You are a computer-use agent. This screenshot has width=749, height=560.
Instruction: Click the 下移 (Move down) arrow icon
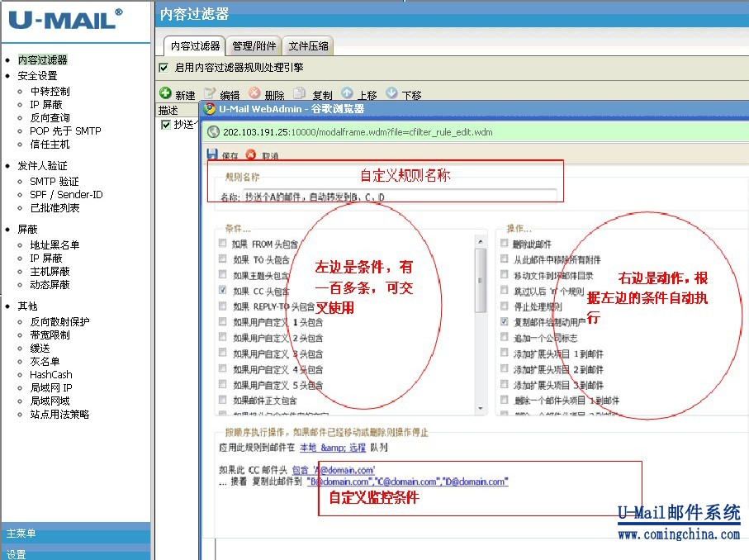click(391, 94)
